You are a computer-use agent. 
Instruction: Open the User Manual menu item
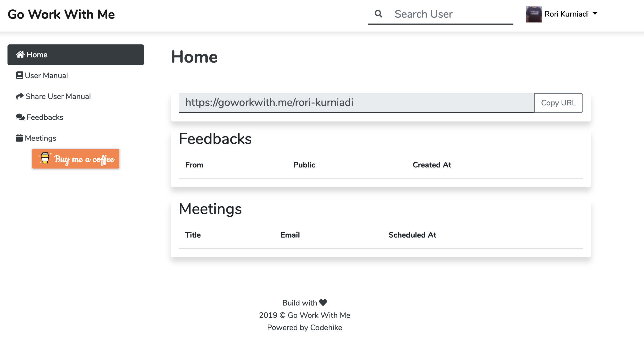[46, 75]
